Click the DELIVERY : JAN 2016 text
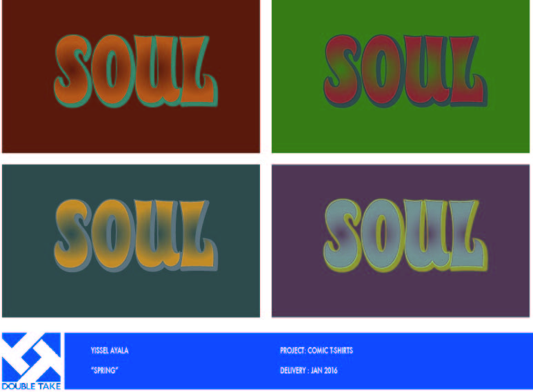The width and height of the screenshot is (533, 392). [x=309, y=370]
